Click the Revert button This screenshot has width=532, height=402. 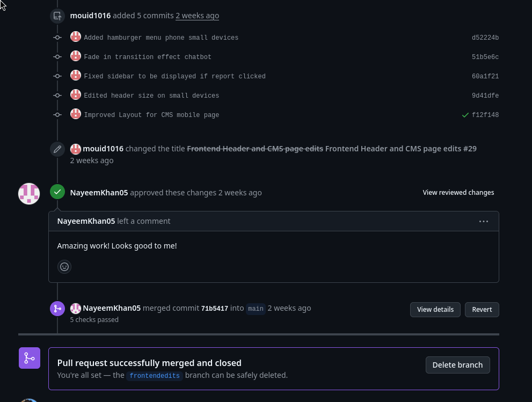pyautogui.click(x=482, y=309)
